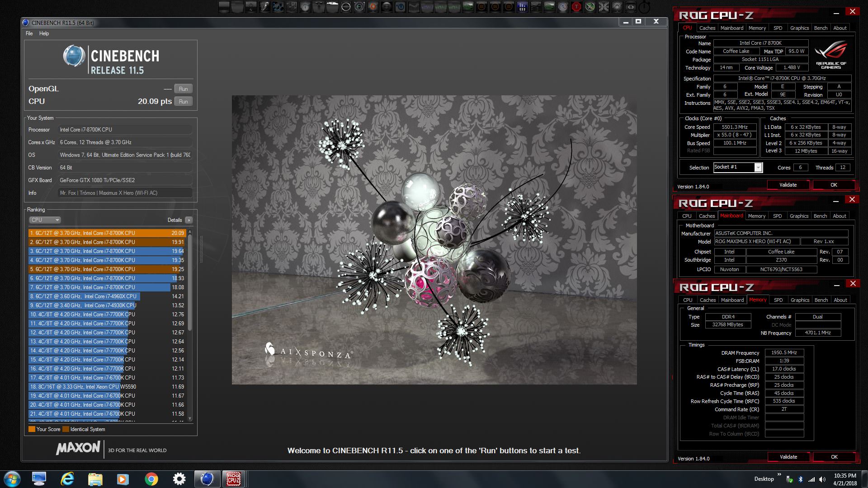The image size is (868, 488).
Task: Launch Internet Explorer from the taskbar
Action: click(x=67, y=479)
